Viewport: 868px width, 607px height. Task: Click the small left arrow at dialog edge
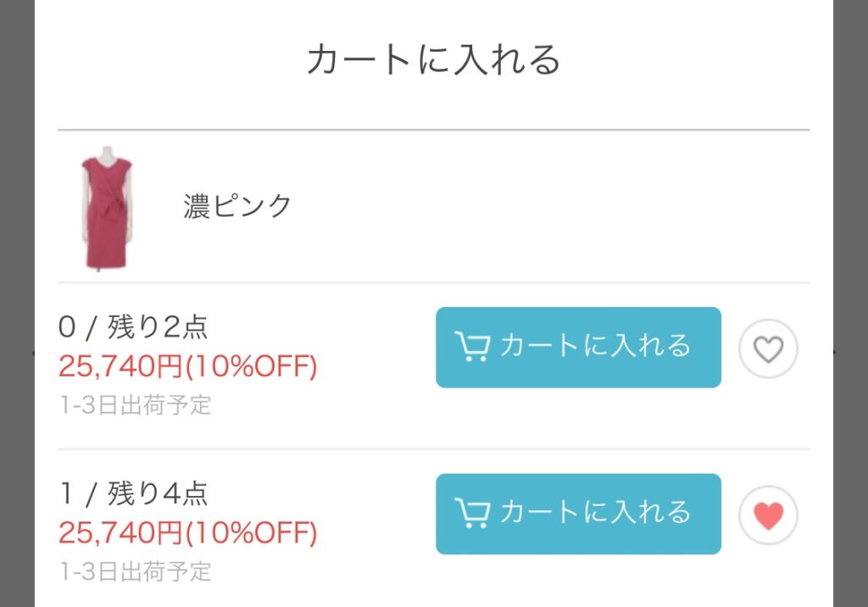tap(34, 352)
